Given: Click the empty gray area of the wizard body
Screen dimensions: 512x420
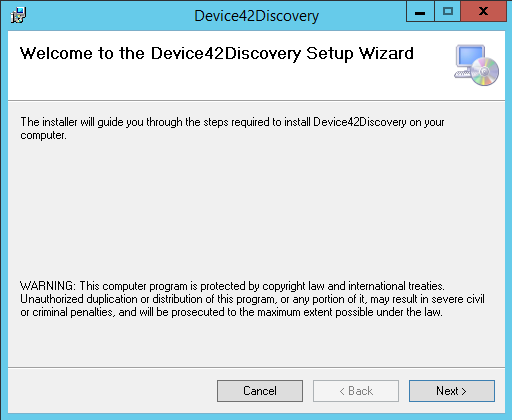Looking at the screenshot, I should (x=256, y=210).
